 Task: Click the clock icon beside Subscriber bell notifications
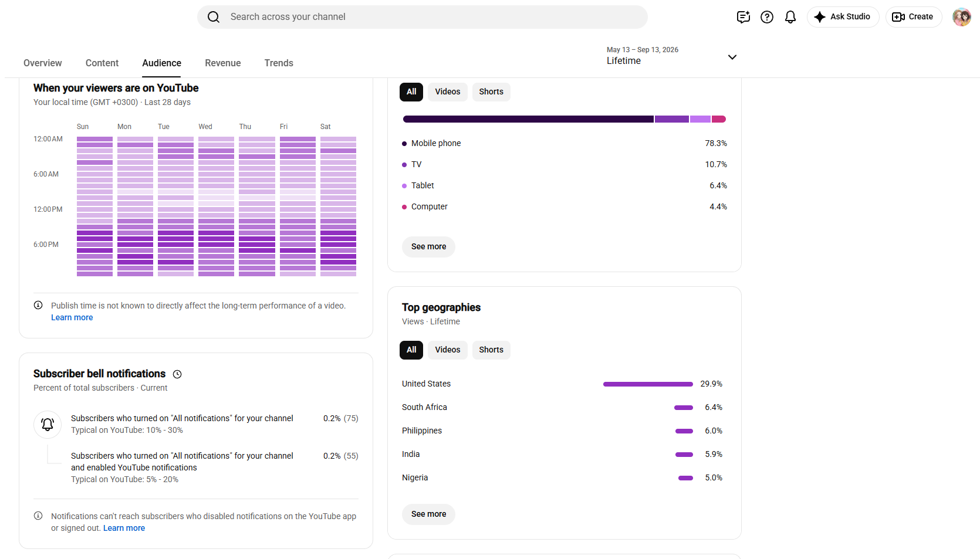(x=177, y=374)
